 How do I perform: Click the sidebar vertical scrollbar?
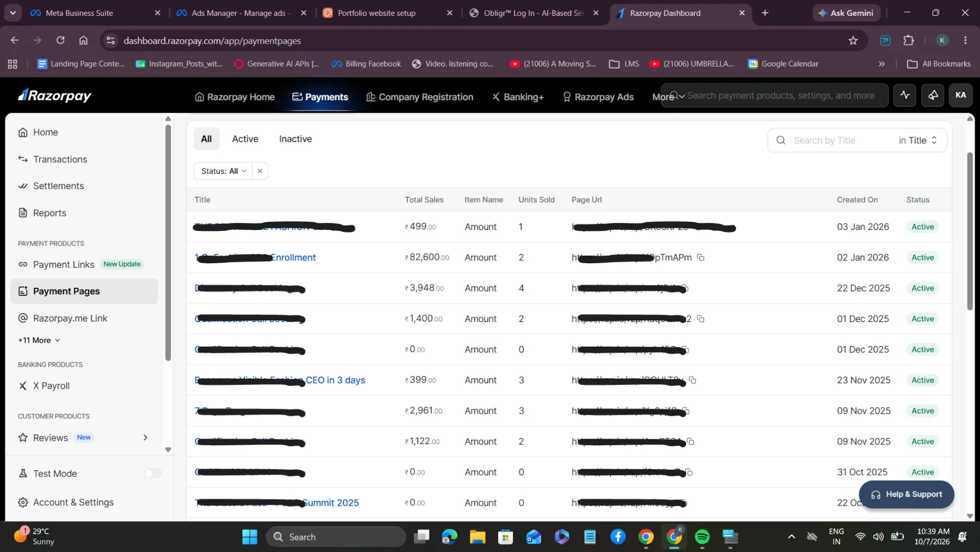[x=168, y=243]
